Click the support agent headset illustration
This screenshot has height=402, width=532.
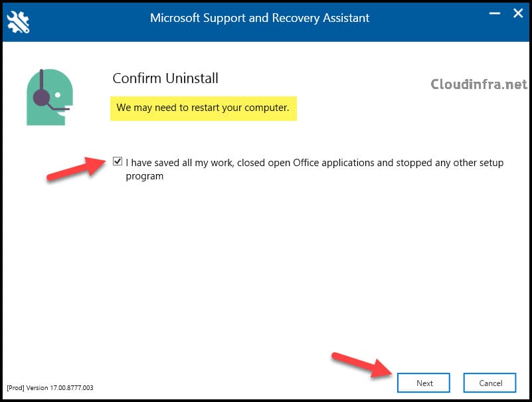(50, 97)
